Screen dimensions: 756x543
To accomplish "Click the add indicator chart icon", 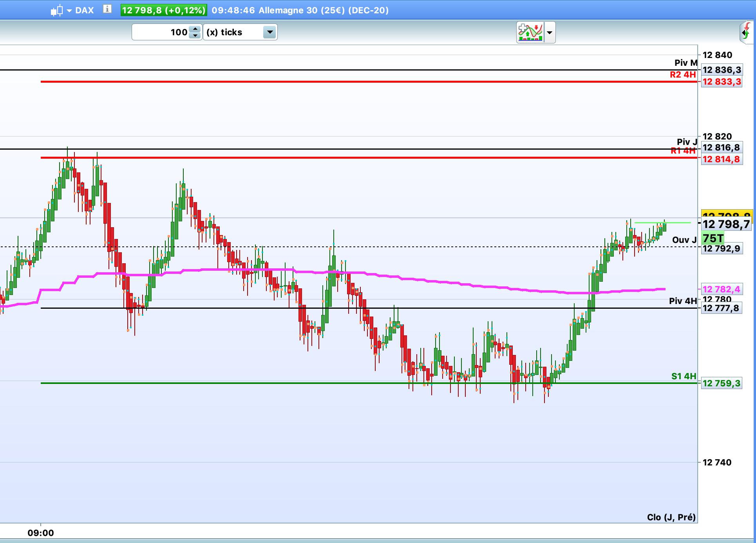I will 530,32.
